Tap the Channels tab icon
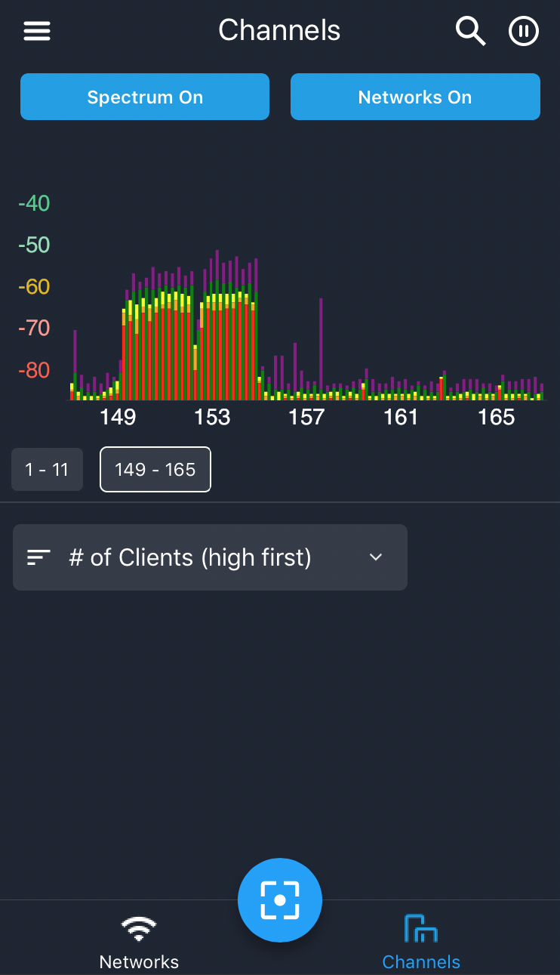Screen dimensions: 560x975 tap(421, 928)
